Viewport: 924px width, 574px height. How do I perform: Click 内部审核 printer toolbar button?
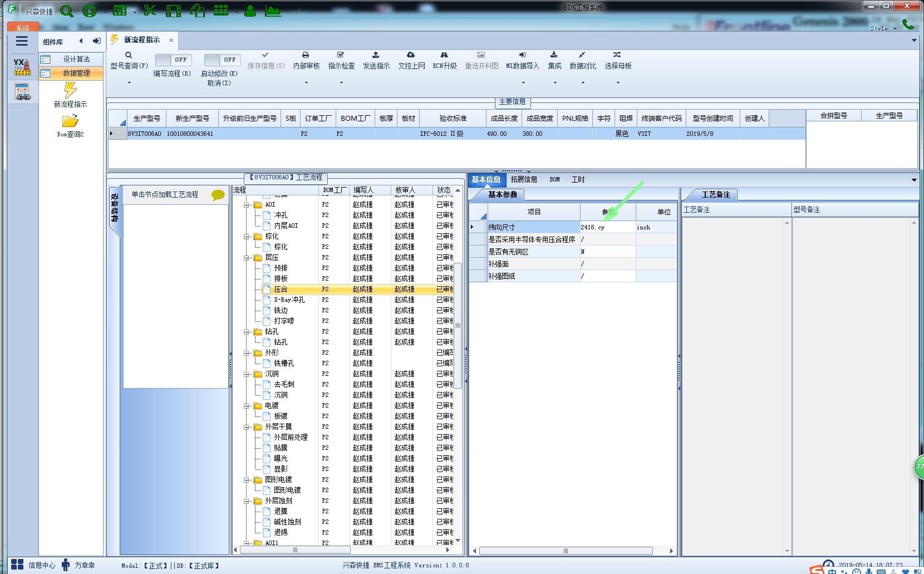tap(306, 61)
